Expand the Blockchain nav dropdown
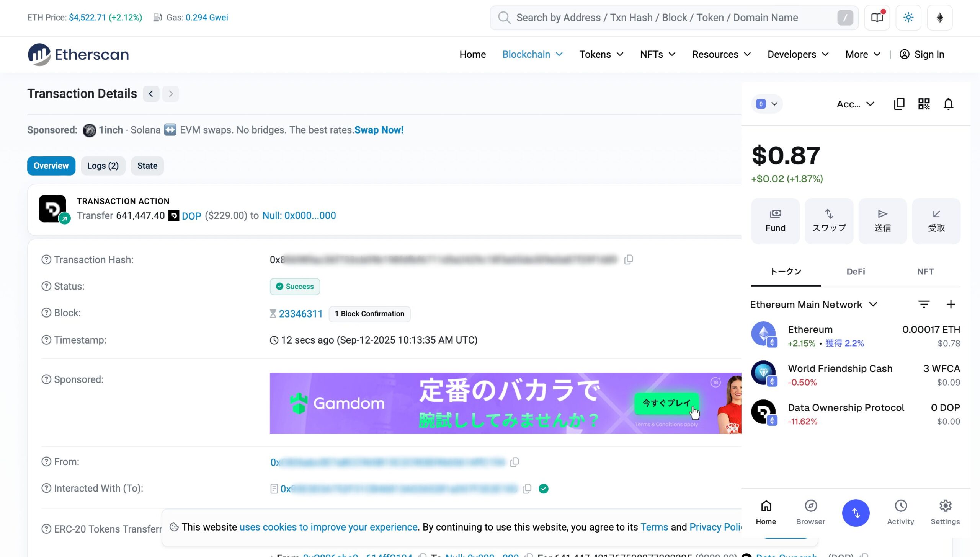This screenshot has width=980, height=557. 532,54
